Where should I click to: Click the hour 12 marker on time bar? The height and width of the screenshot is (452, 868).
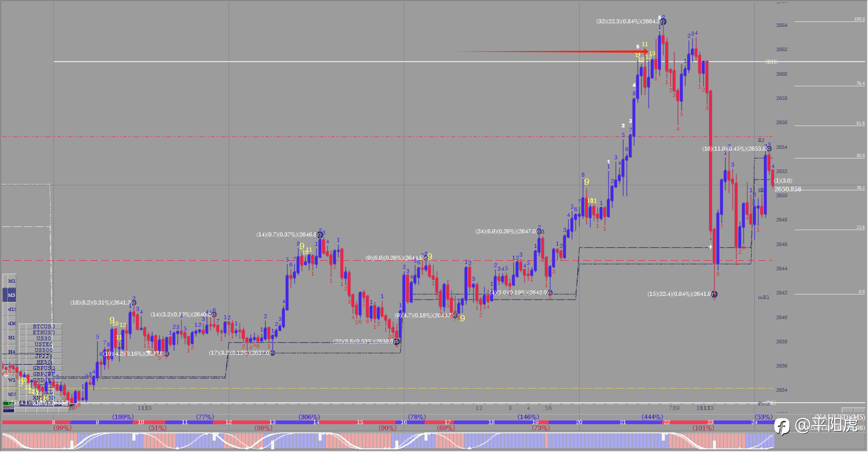pos(229,422)
